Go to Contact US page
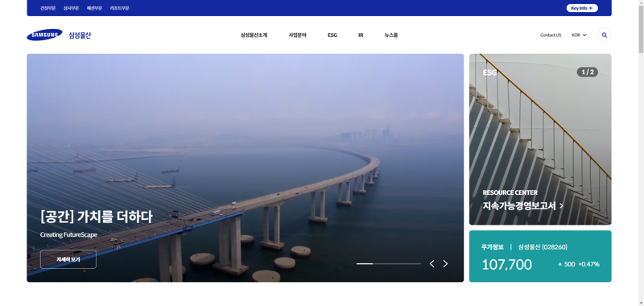Screen dimensions: 644x306 tap(551, 35)
